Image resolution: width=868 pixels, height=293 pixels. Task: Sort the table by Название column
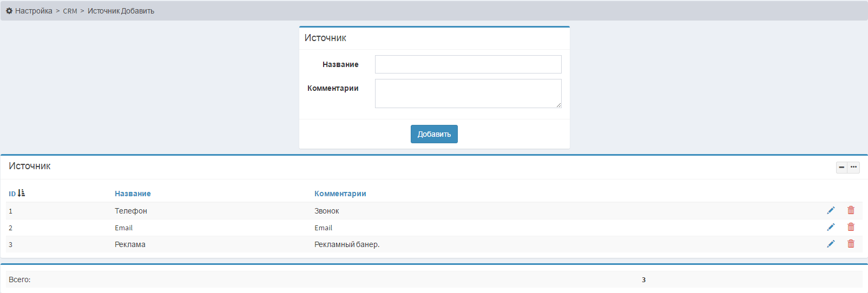coord(133,194)
